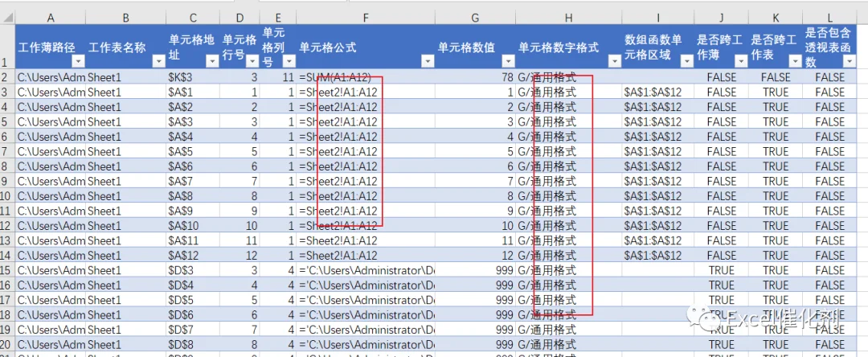
Task: Open filter dropdown for 单元格地址 column
Action: (x=211, y=61)
